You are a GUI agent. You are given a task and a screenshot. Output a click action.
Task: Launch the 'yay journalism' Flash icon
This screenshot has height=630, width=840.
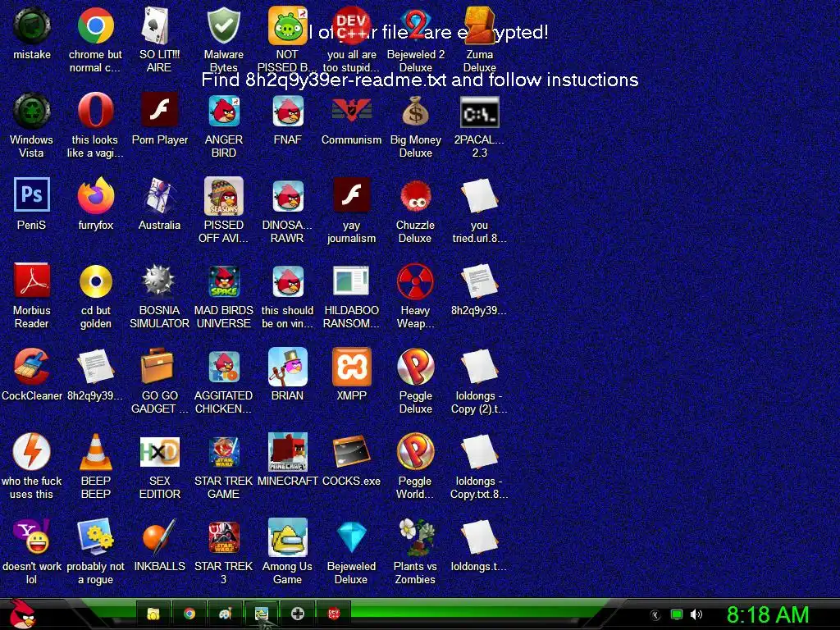pos(351,196)
